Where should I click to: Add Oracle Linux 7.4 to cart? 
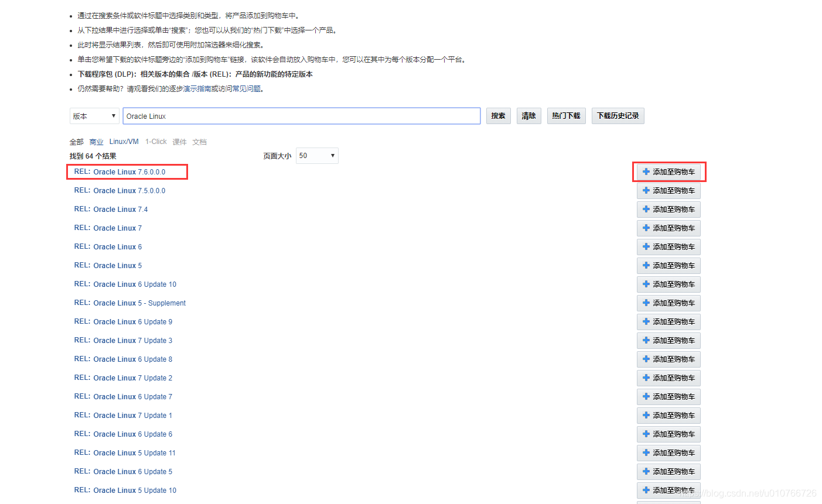tap(668, 210)
